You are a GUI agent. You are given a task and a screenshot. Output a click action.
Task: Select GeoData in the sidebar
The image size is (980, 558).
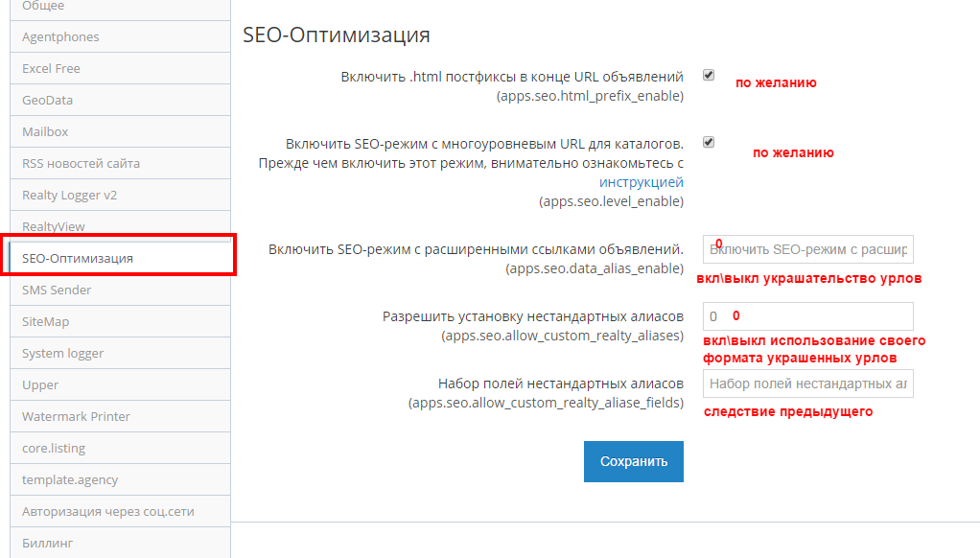click(x=120, y=100)
